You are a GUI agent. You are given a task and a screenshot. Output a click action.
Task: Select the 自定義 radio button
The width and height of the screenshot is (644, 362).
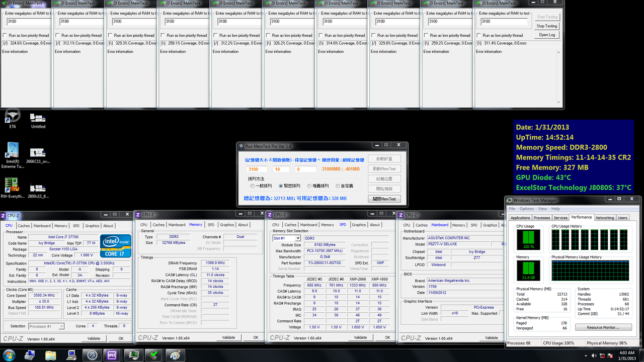[338, 186]
